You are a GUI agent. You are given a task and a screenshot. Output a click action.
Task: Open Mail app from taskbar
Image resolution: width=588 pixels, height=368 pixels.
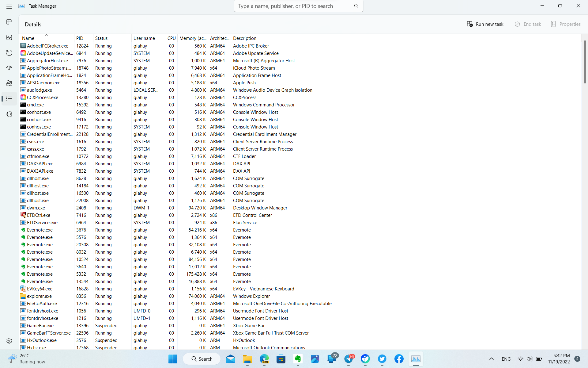(231, 359)
